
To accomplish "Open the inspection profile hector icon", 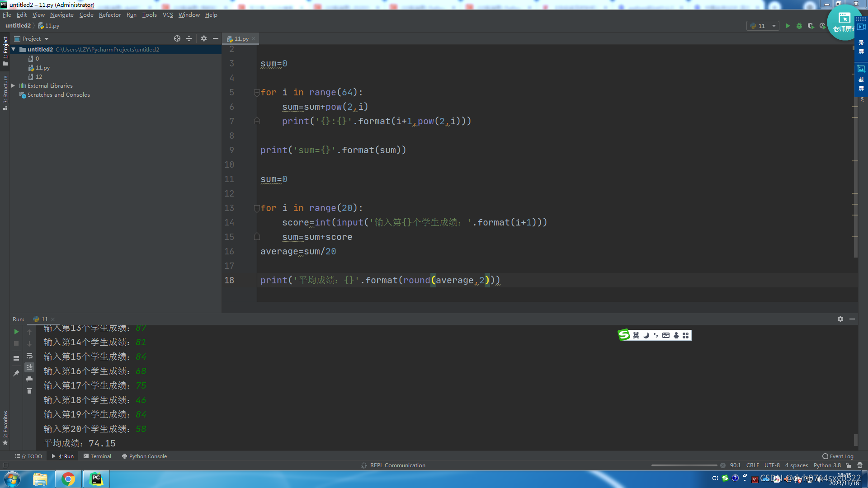I will point(860,465).
